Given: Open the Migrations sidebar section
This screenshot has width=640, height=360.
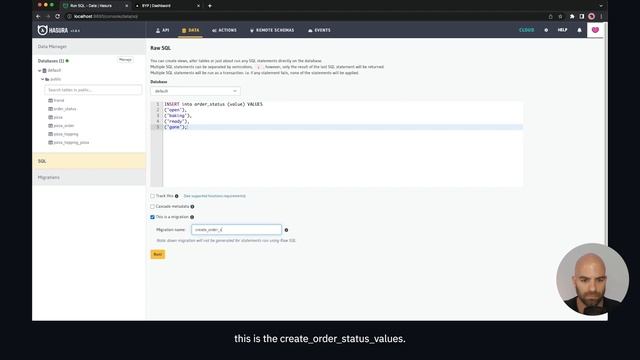Looking at the screenshot, I should click(89, 178).
